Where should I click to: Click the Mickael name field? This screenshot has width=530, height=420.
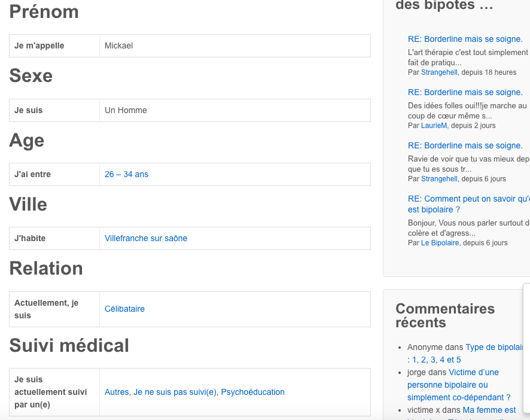235,45
